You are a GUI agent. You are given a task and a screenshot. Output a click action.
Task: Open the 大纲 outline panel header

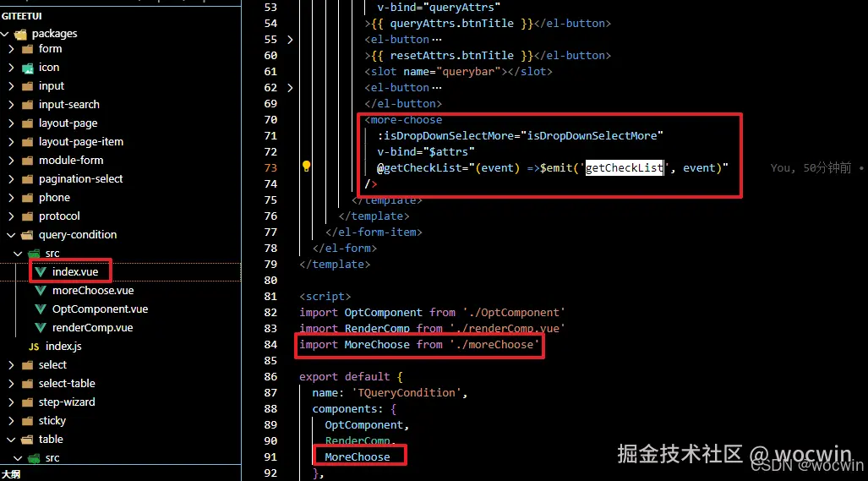[x=11, y=474]
